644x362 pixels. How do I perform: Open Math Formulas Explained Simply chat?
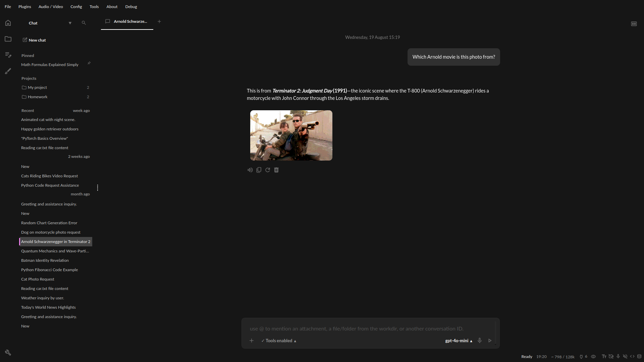[50, 65]
